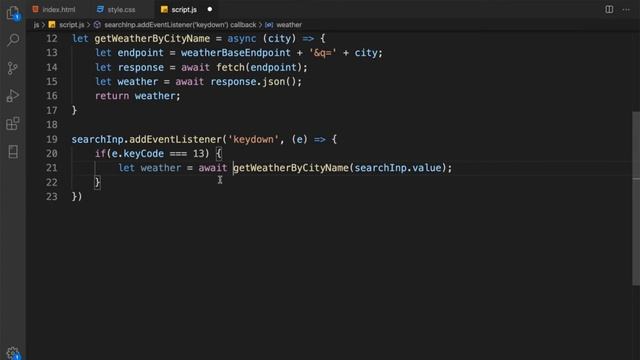The width and height of the screenshot is (640, 360).
Task: Click getWeatherByCityName on line 12
Action: pyautogui.click(x=152, y=39)
